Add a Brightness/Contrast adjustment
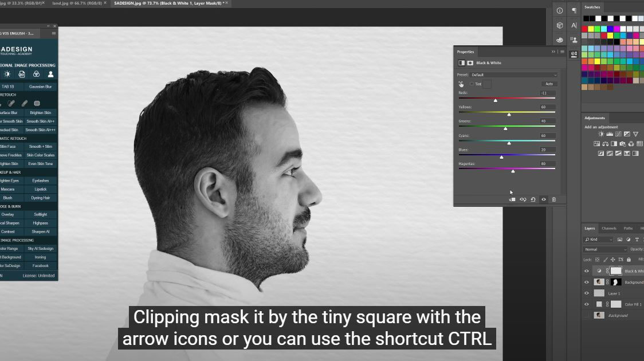The image size is (644, 361). coord(601,134)
